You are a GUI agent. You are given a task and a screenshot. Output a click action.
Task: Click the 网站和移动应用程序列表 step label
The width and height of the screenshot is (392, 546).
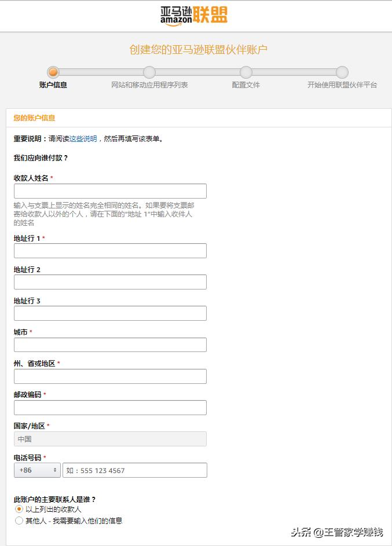point(149,85)
